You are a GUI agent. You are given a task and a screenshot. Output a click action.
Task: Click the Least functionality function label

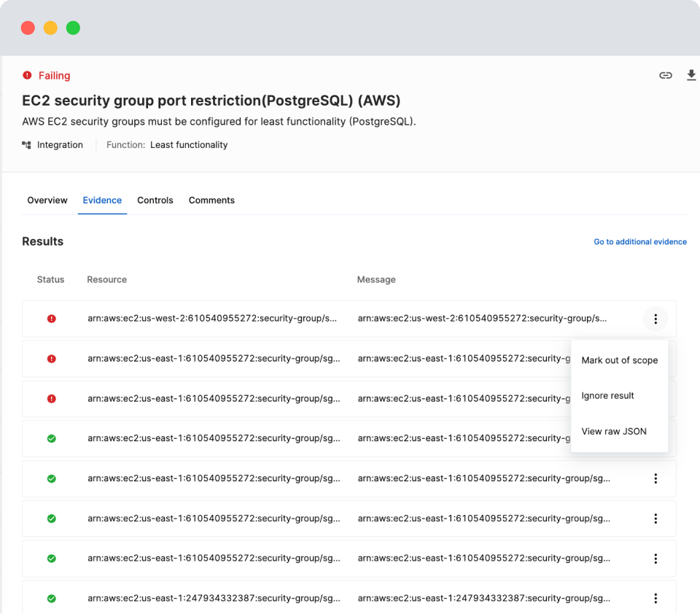[x=189, y=145]
